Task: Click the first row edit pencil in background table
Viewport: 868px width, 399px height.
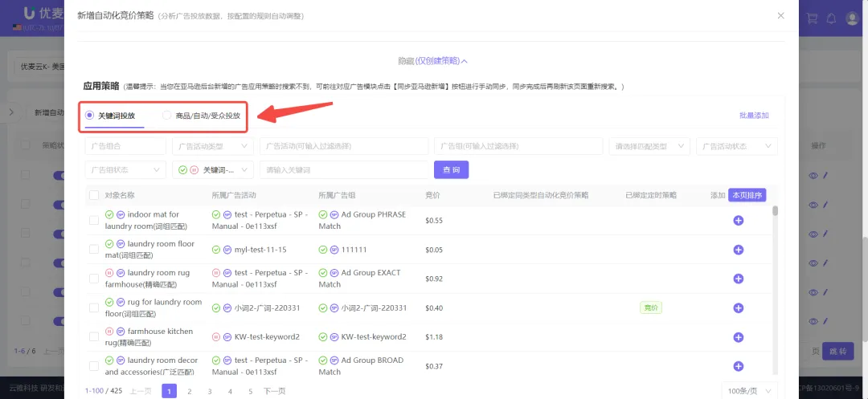Action: click(x=825, y=176)
